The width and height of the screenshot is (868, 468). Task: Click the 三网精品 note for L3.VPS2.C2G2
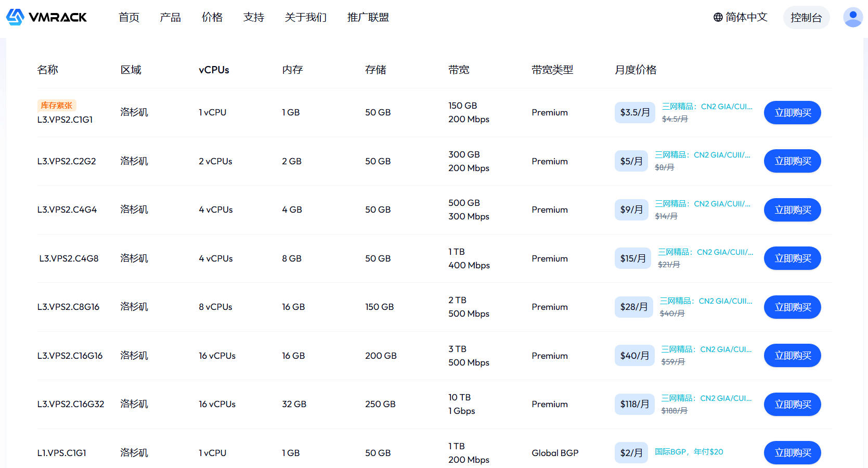tap(703, 155)
